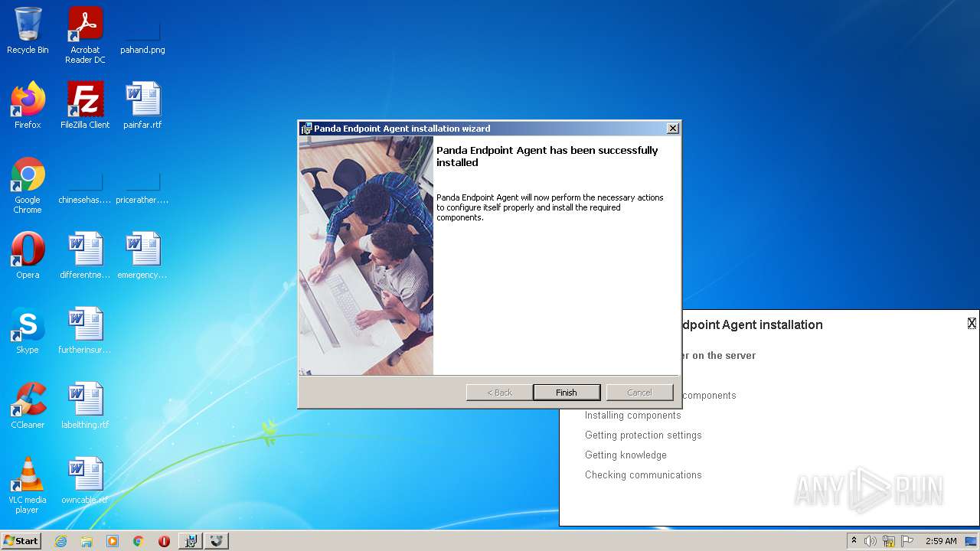Open the network tray icon
This screenshot has width=980, height=551.
coord(889,541)
